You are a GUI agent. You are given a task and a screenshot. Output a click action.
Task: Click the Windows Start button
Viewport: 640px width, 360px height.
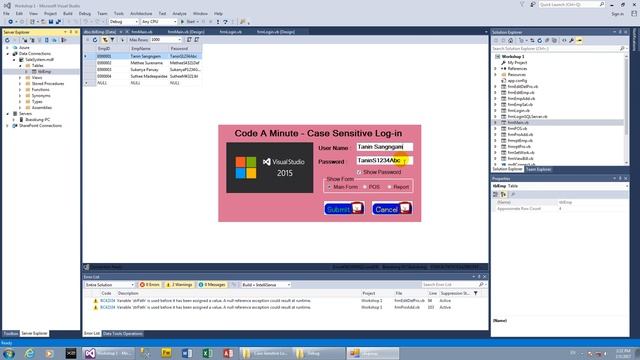(x=9, y=353)
